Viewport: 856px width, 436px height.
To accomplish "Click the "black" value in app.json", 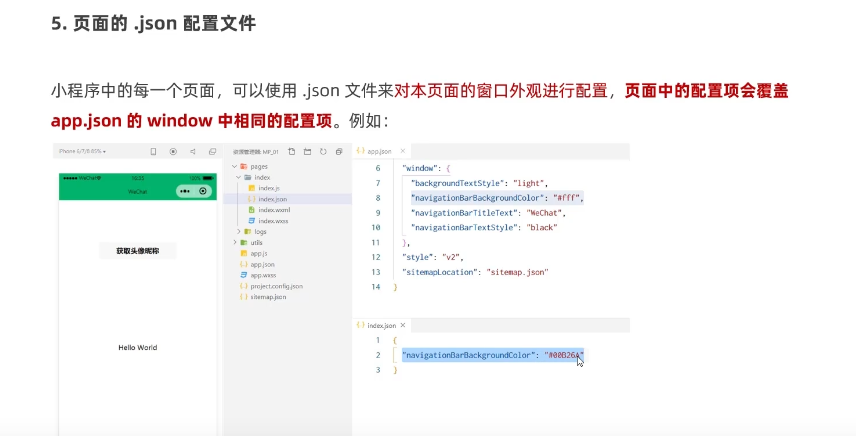I will tap(540, 228).
